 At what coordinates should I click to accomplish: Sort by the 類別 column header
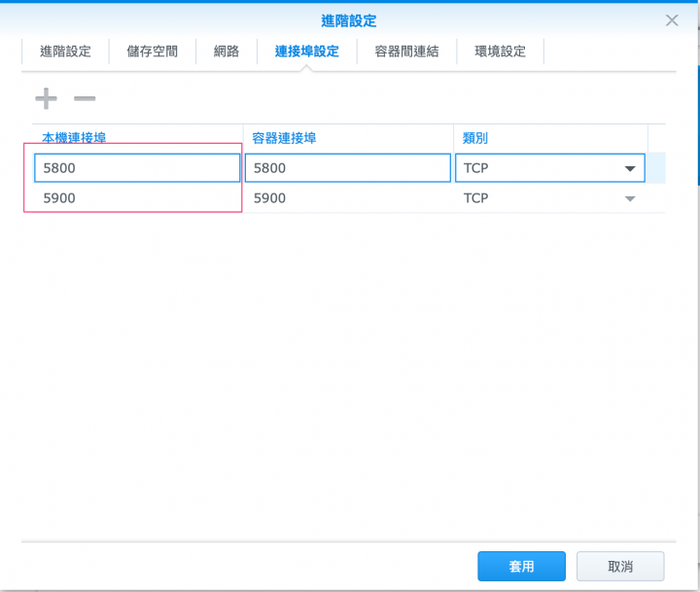pyautogui.click(x=475, y=138)
